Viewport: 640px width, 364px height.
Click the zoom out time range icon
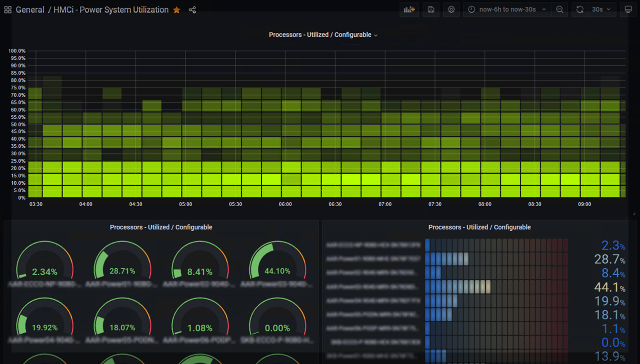559,9
